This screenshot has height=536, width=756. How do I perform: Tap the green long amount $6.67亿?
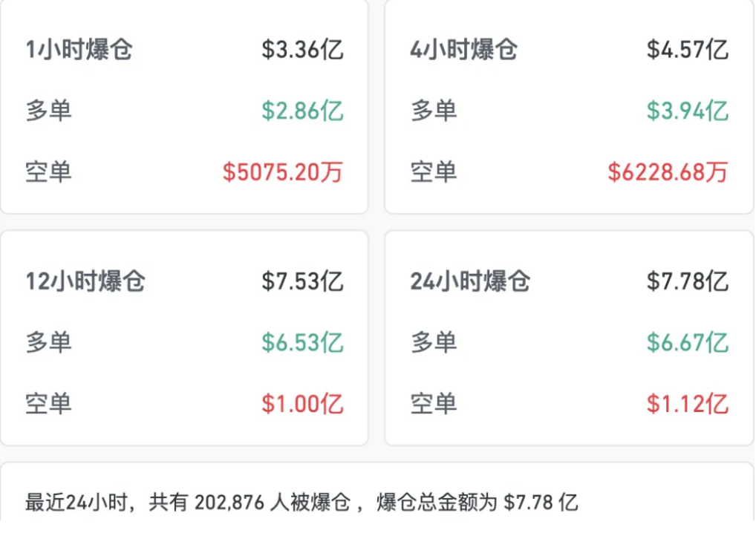(687, 343)
